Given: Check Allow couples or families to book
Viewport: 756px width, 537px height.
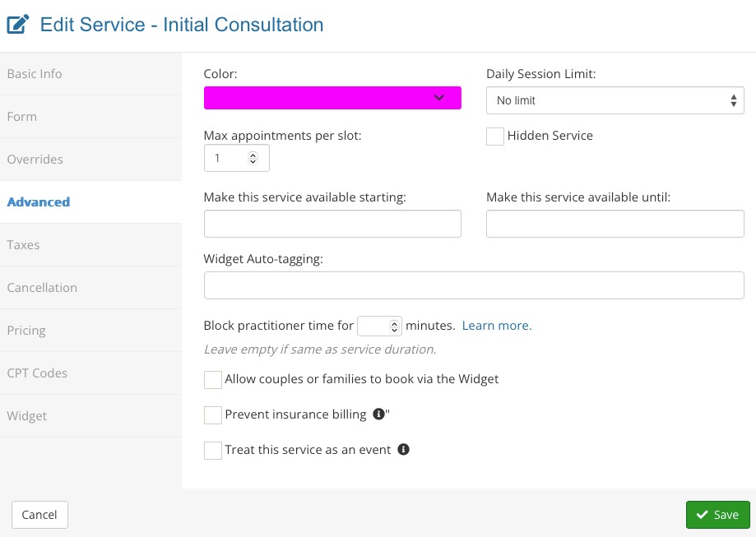Looking at the screenshot, I should point(212,380).
